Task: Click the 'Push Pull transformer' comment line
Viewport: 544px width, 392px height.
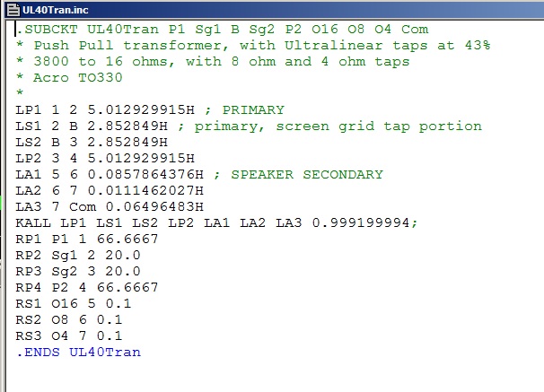Action: pyautogui.click(x=253, y=46)
